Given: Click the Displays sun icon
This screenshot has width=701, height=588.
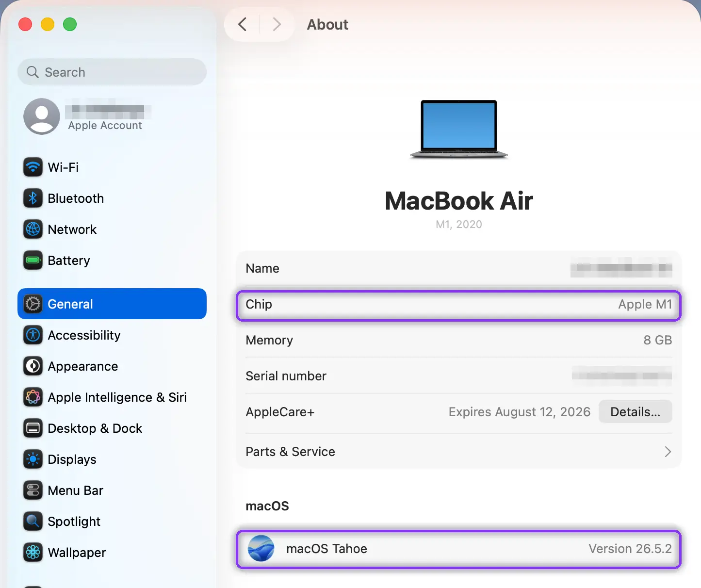Looking at the screenshot, I should tap(33, 459).
